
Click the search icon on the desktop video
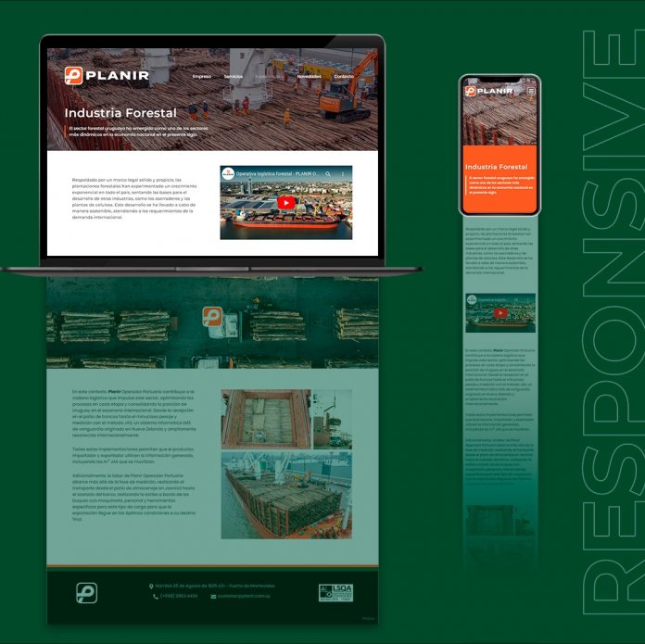click(x=327, y=173)
